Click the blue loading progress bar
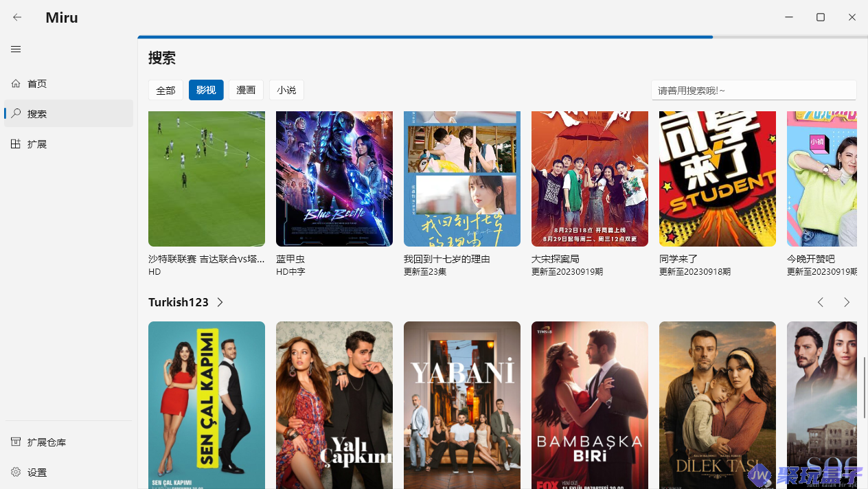Screen dimensions: 868x489 (x=425, y=37)
